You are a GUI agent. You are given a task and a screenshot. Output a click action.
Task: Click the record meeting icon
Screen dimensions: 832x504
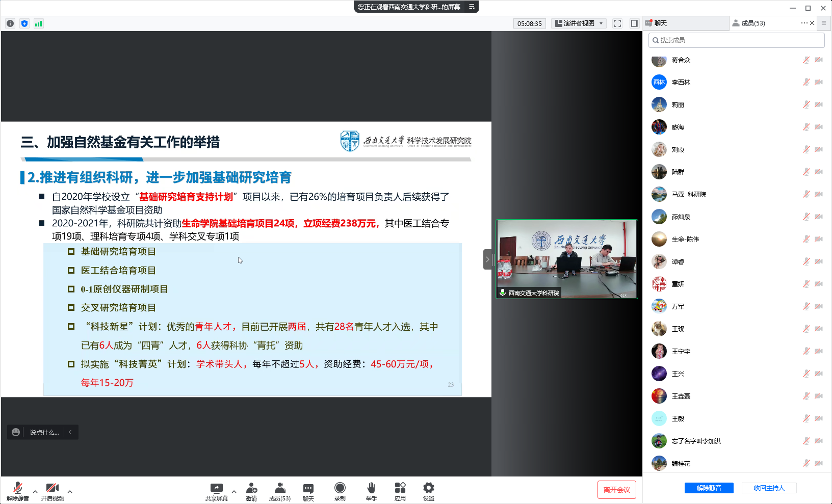pyautogui.click(x=340, y=489)
